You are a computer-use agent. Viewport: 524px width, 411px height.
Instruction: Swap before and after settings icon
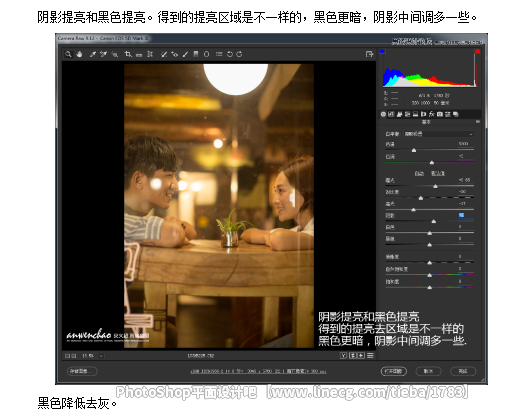tap(353, 356)
